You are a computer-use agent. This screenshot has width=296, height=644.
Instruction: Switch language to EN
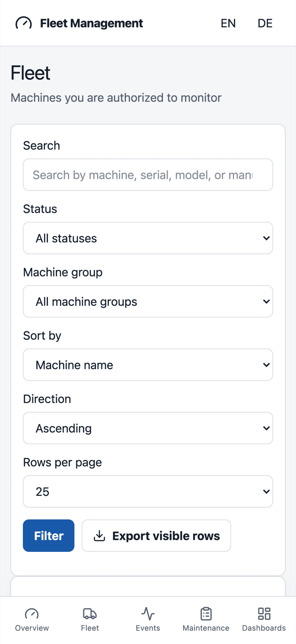pos(228,23)
